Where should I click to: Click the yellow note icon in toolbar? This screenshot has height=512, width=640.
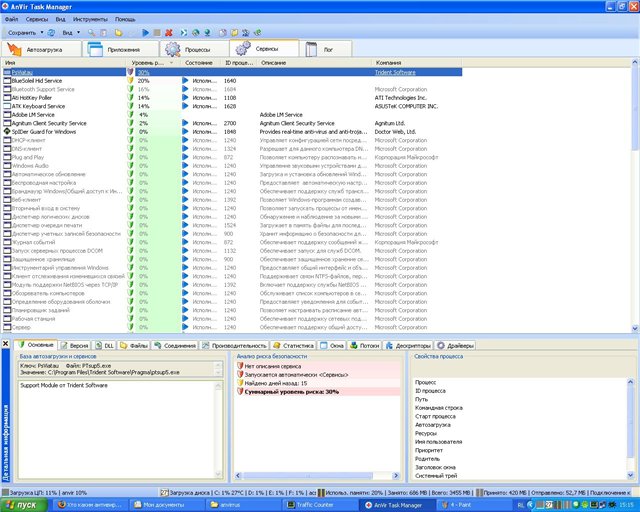(x=234, y=33)
